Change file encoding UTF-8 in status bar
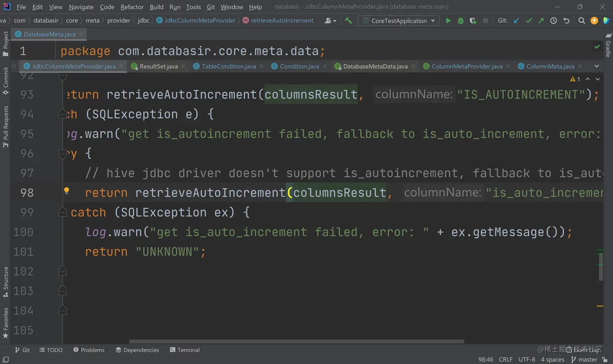 (527, 360)
